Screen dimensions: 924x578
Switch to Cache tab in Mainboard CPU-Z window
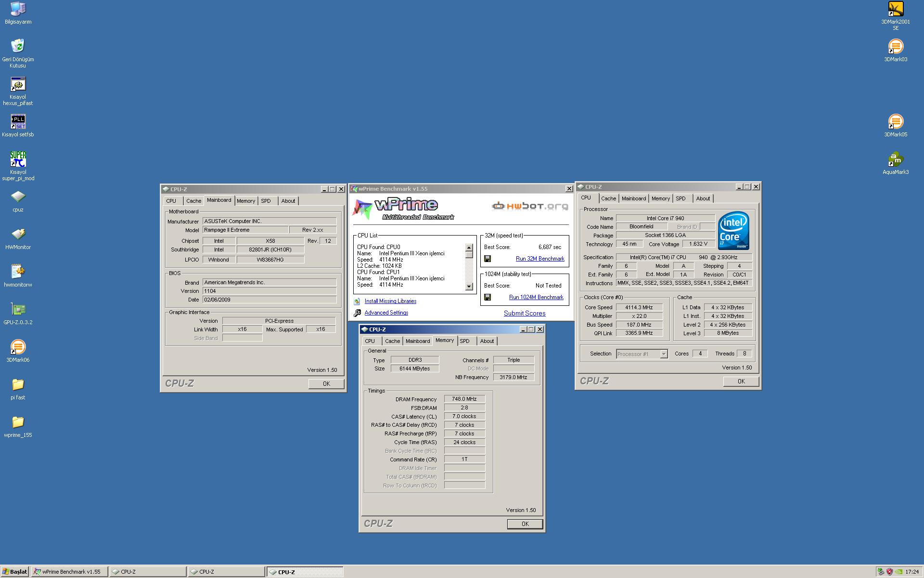(x=194, y=201)
